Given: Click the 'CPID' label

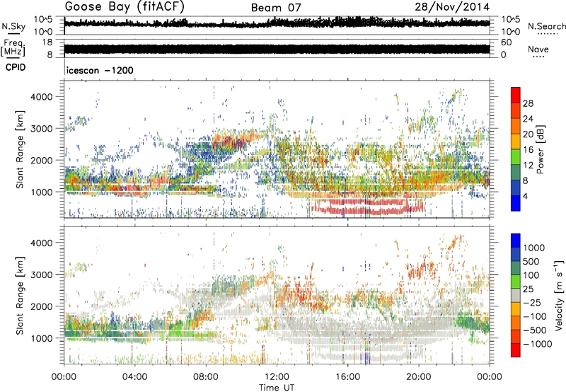Looking at the screenshot, I should coord(16,67).
